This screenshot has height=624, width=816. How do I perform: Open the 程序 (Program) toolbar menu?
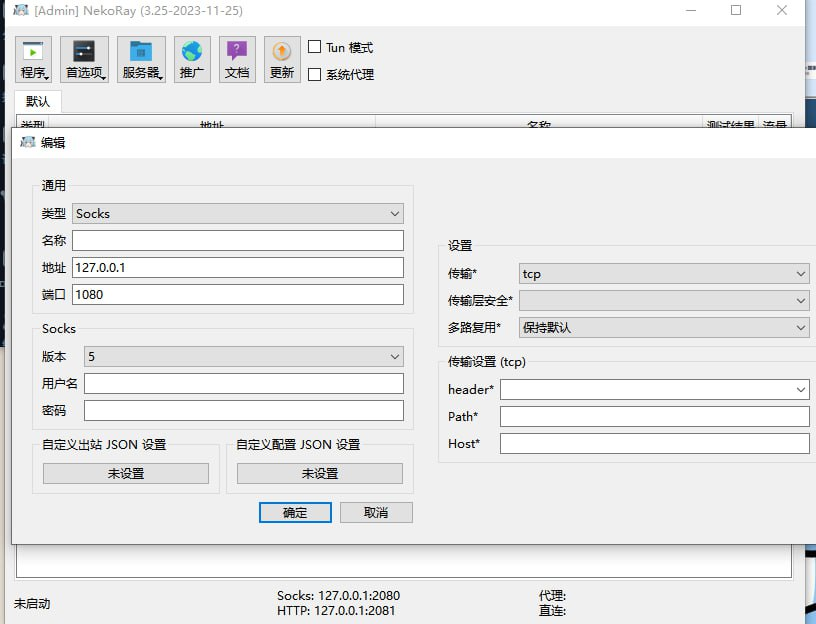coord(33,59)
